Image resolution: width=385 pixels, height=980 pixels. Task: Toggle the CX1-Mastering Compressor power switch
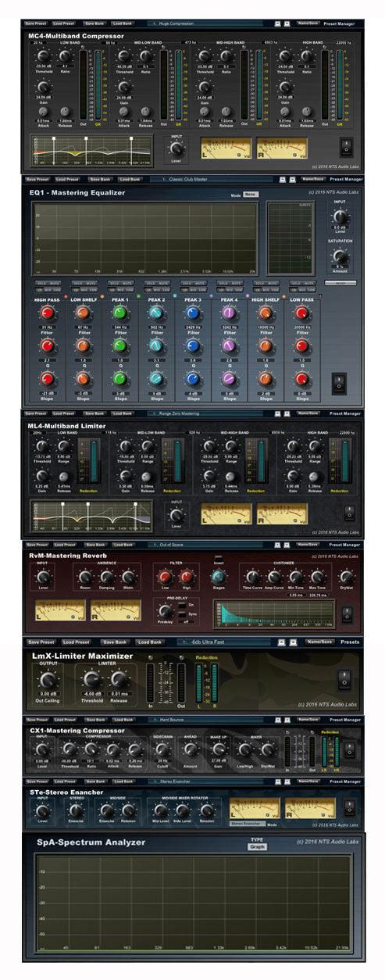[x=350, y=752]
